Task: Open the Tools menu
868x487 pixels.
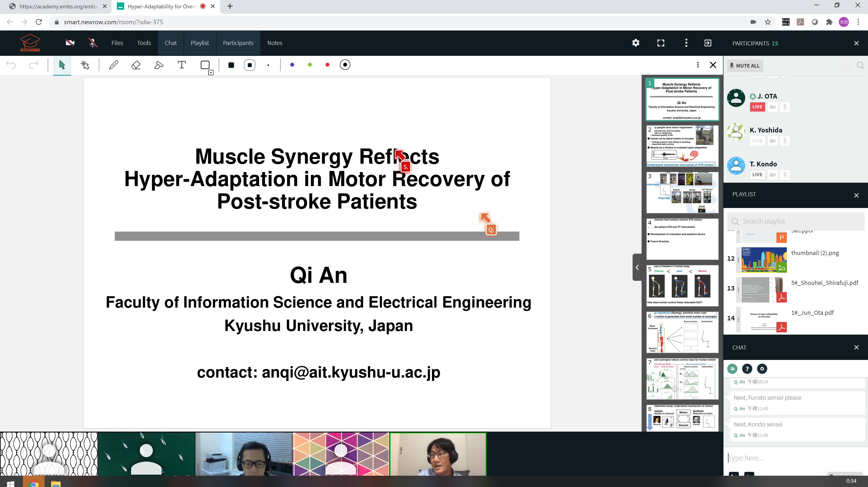Action: [144, 43]
